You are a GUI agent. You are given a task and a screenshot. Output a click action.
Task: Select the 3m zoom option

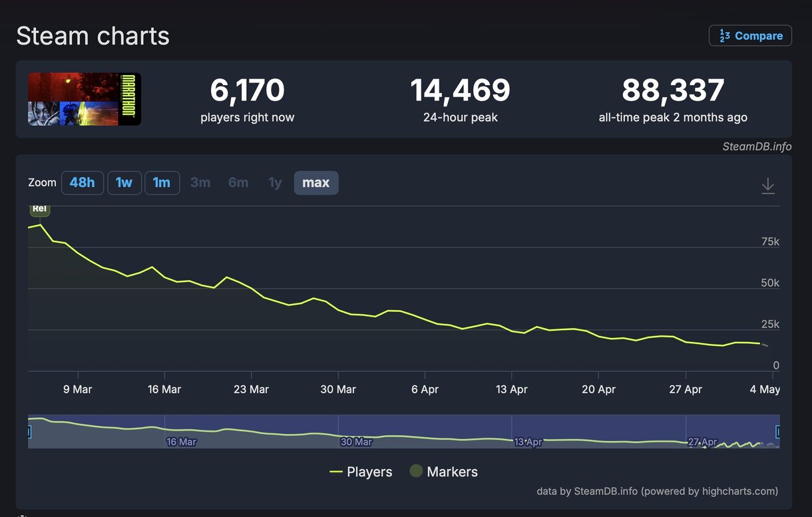(x=200, y=183)
